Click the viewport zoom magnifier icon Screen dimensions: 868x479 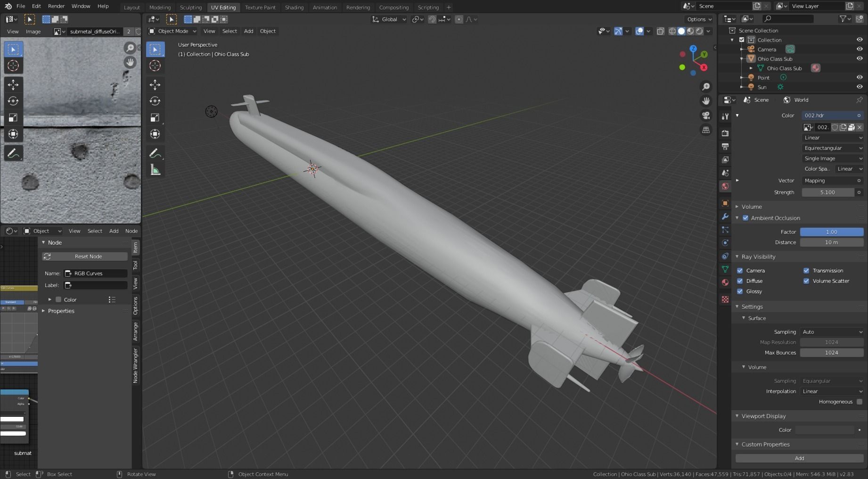706,87
